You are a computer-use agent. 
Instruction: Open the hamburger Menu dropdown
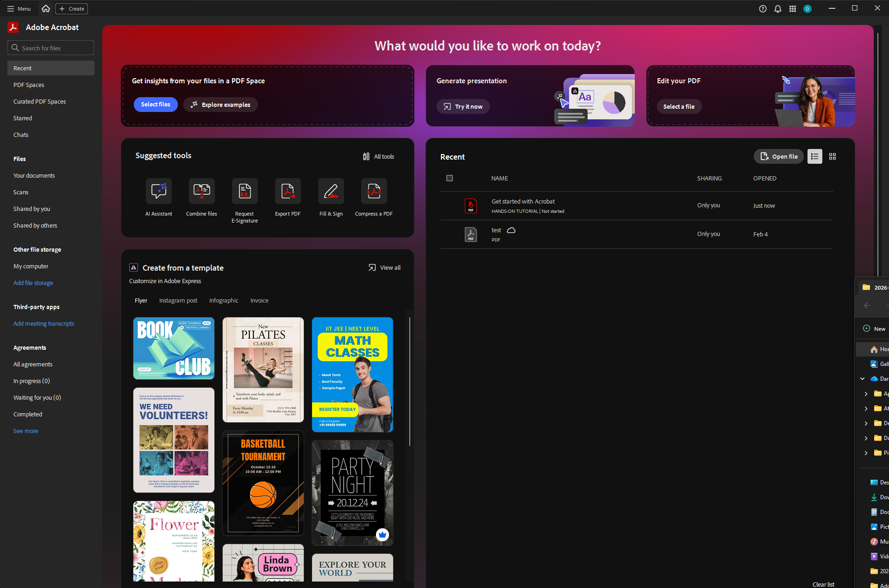tap(19, 9)
